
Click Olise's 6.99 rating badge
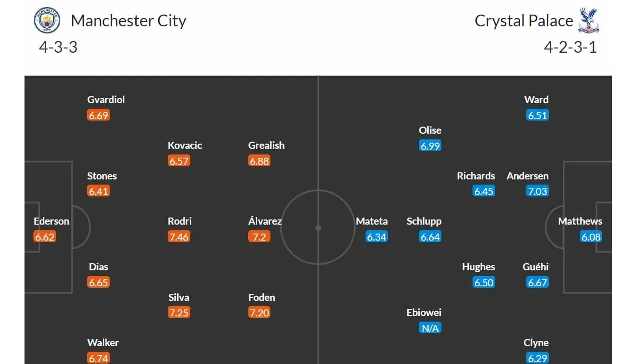[430, 146]
